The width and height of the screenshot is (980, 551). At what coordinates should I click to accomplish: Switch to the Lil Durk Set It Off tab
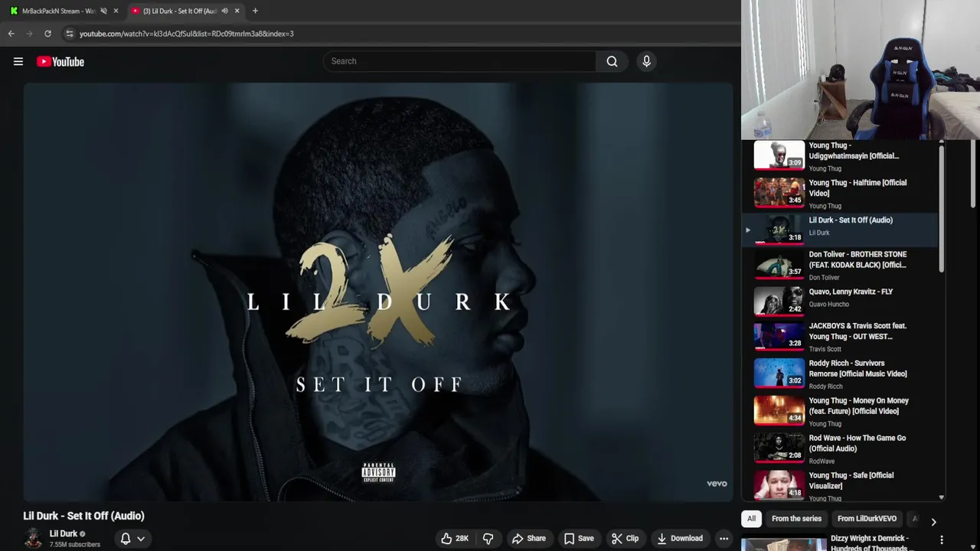[184, 11]
